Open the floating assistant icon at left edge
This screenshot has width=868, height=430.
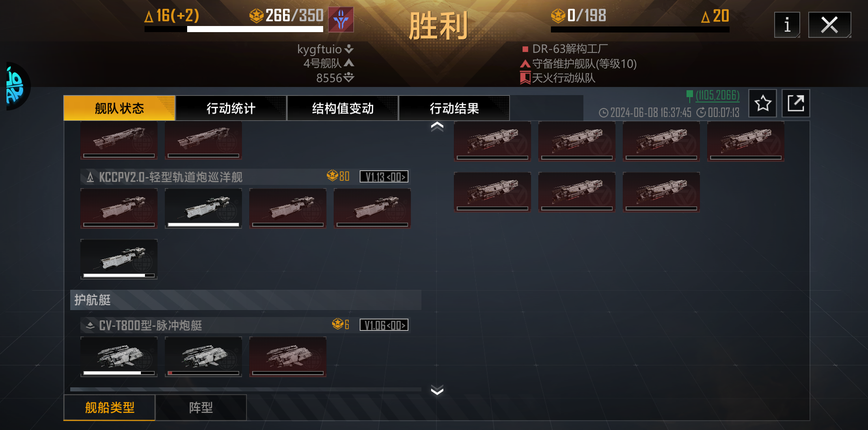coord(15,86)
